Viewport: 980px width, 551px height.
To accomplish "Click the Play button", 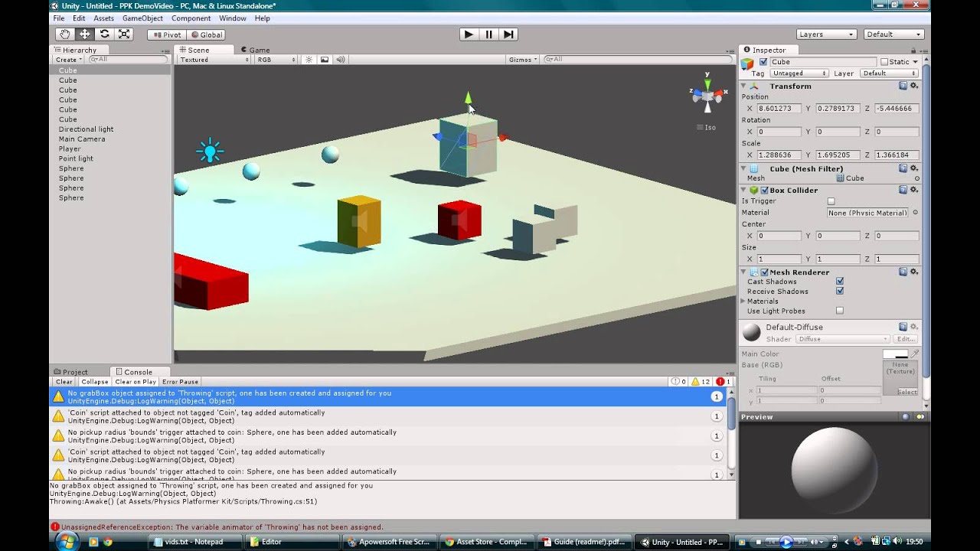I will click(x=469, y=34).
